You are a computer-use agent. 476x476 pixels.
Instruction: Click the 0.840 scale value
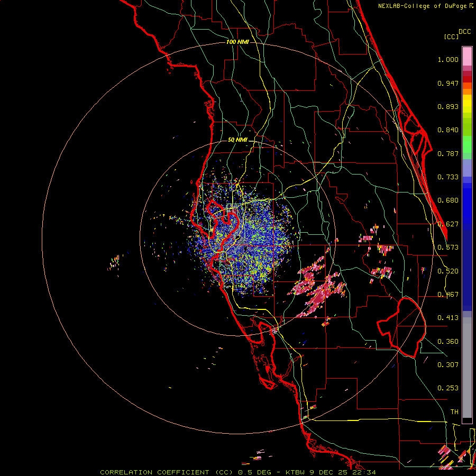click(448, 130)
